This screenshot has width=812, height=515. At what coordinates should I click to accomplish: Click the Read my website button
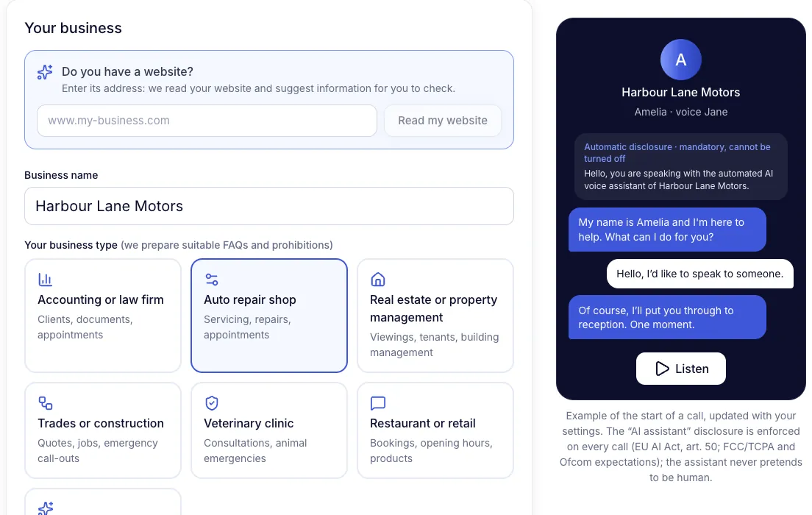pyautogui.click(x=443, y=121)
